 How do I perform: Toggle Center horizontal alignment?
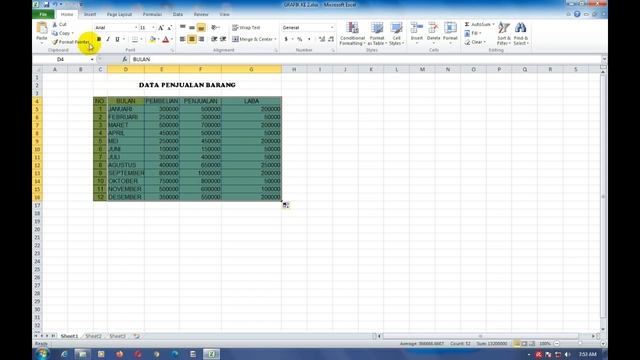coord(192,39)
